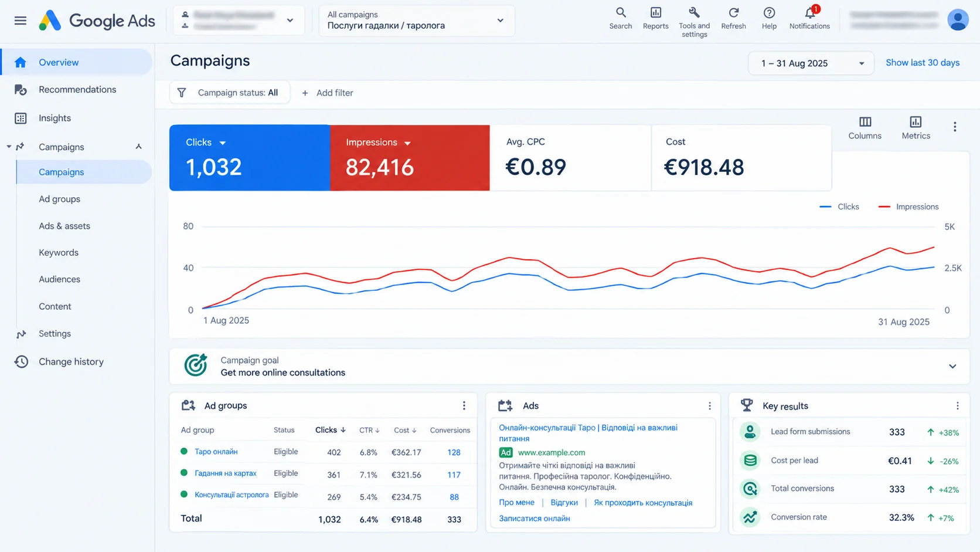Click Show last 30 days link
The width and height of the screenshot is (980, 552).
coord(923,63)
